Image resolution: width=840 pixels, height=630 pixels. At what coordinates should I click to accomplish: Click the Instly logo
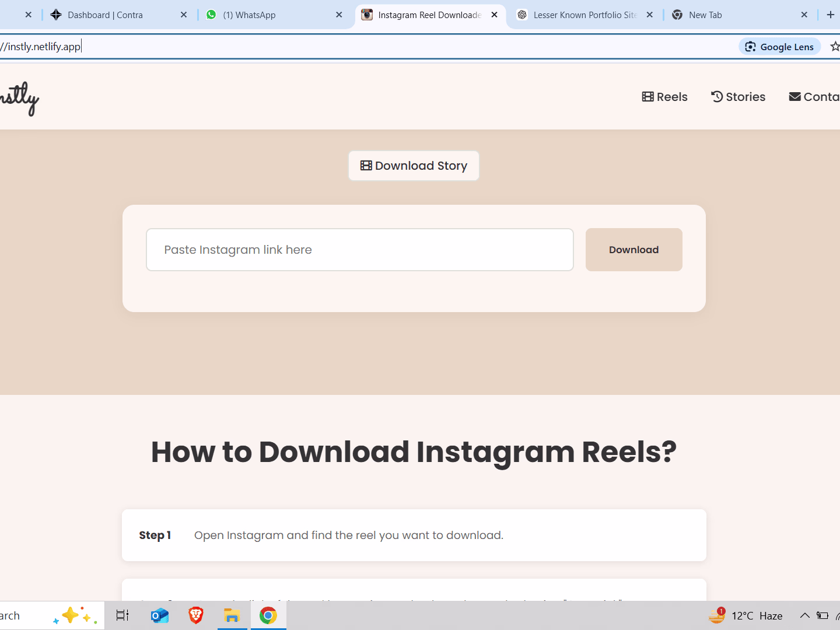click(20, 98)
